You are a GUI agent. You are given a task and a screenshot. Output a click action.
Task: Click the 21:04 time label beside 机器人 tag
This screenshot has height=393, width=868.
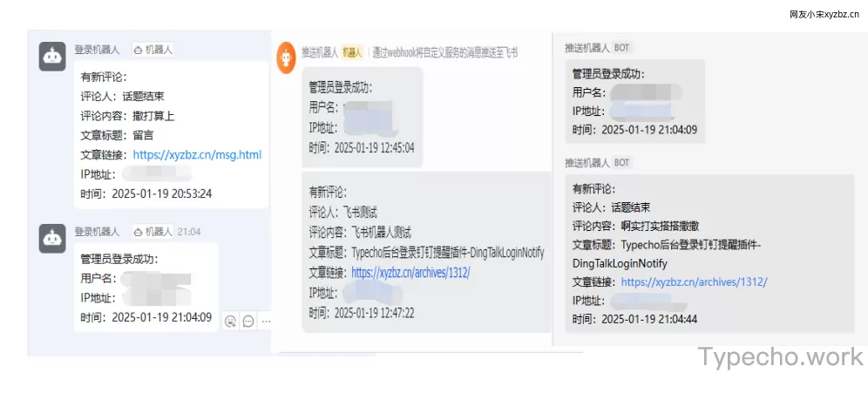coord(189,232)
